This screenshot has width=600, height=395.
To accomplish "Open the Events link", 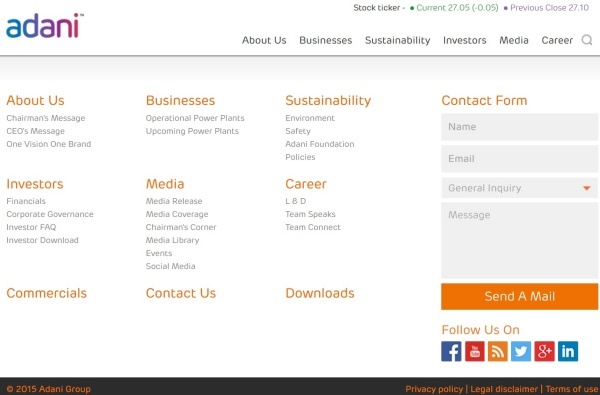I will pyautogui.click(x=159, y=253).
